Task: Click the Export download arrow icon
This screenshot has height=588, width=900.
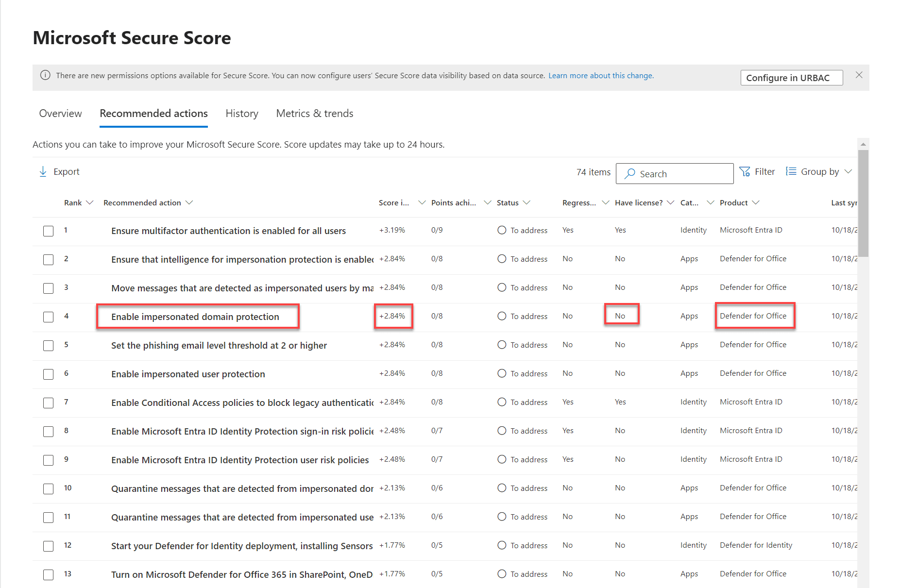Action: 43,172
